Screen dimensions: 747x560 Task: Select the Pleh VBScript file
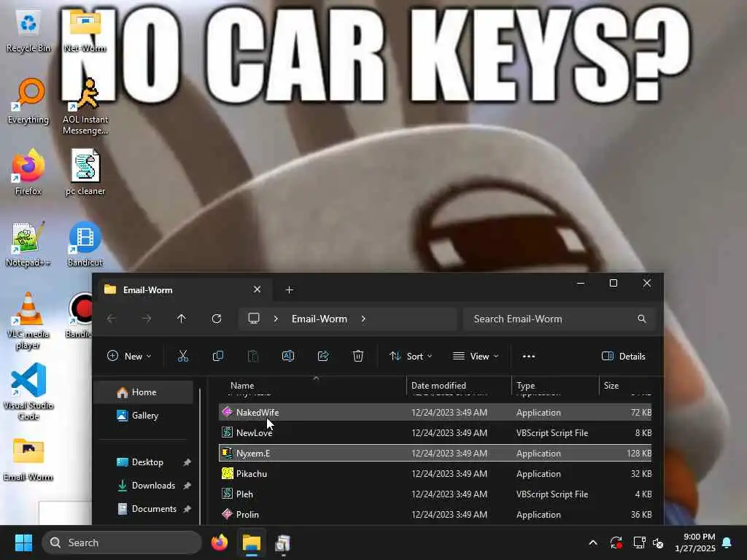[x=435, y=494]
